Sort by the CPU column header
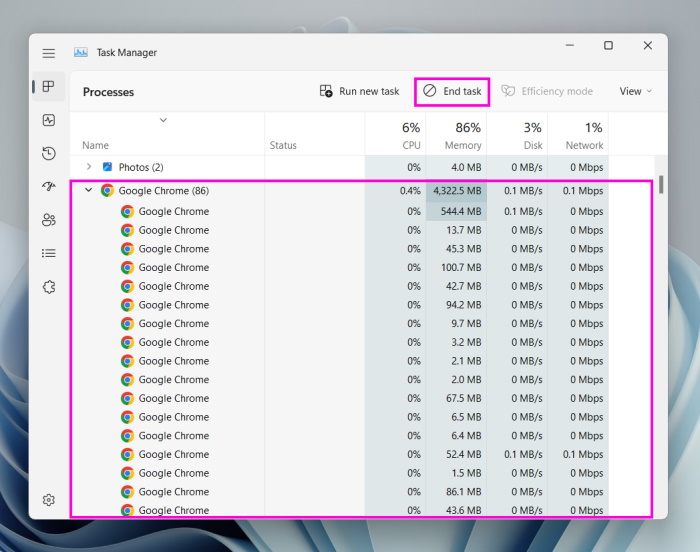 [395, 135]
